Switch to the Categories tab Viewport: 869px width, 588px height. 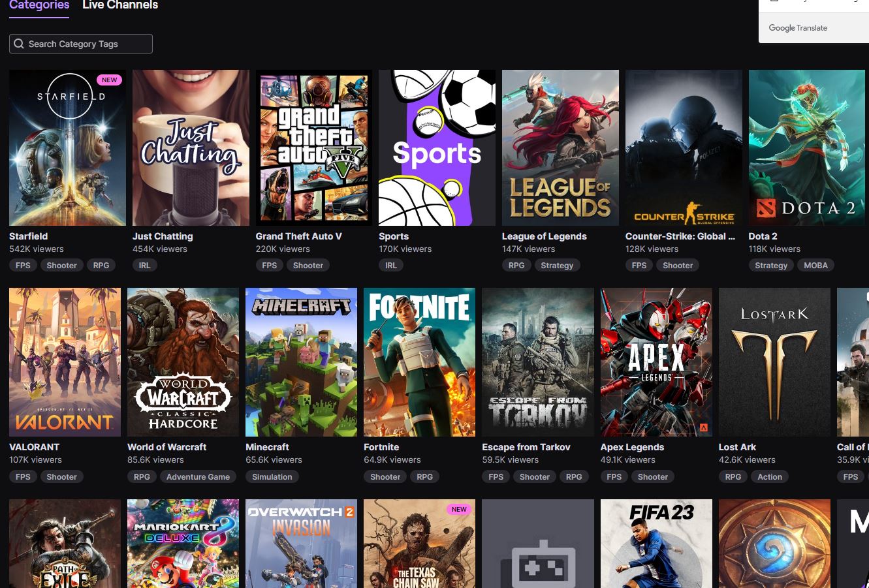39,5
